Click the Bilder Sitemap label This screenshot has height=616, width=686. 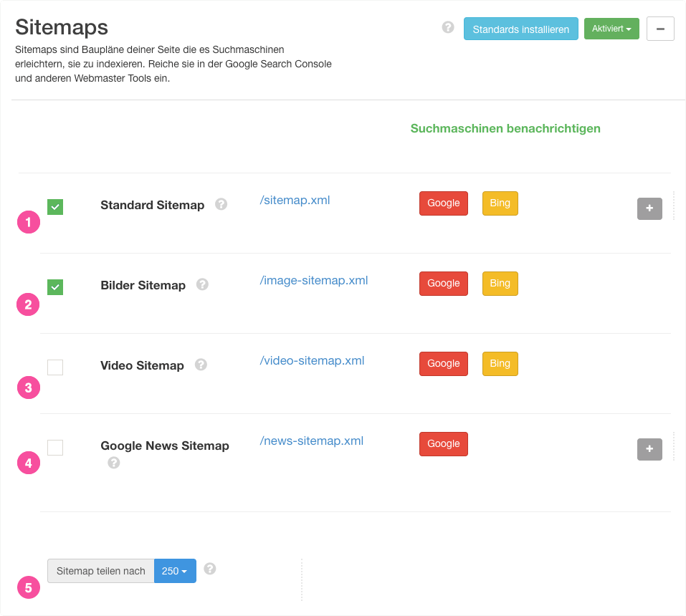point(143,286)
